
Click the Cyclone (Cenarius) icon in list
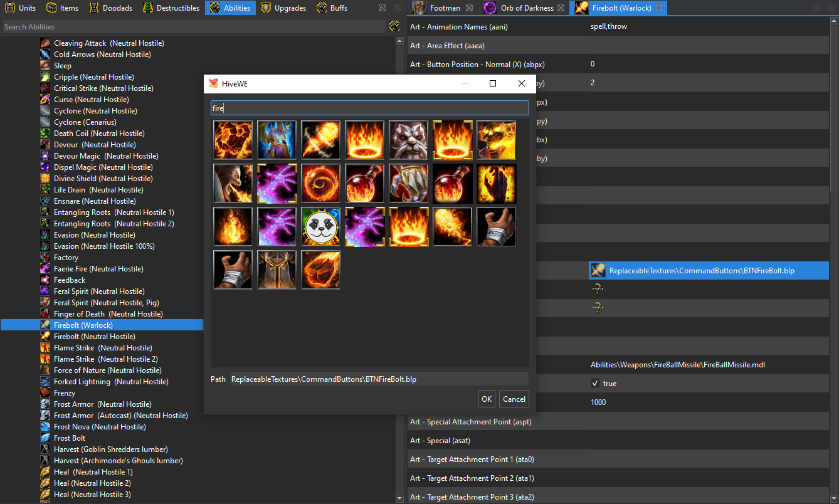coord(45,122)
